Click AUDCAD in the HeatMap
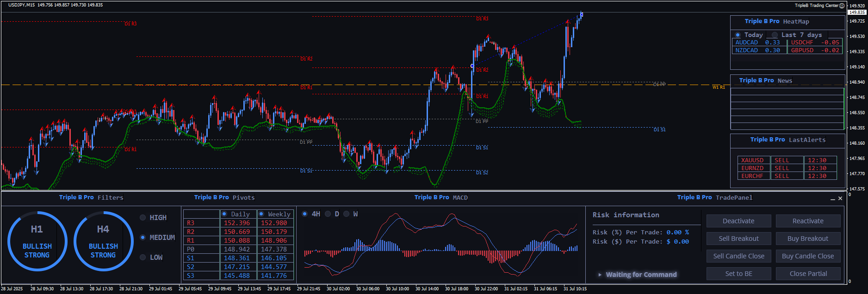 [x=747, y=43]
